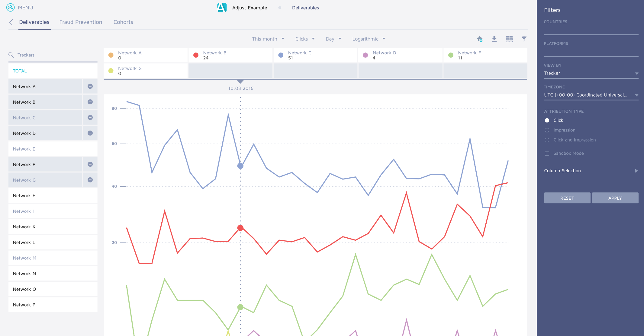Switch to table view icon
The image size is (644, 336).
(509, 39)
